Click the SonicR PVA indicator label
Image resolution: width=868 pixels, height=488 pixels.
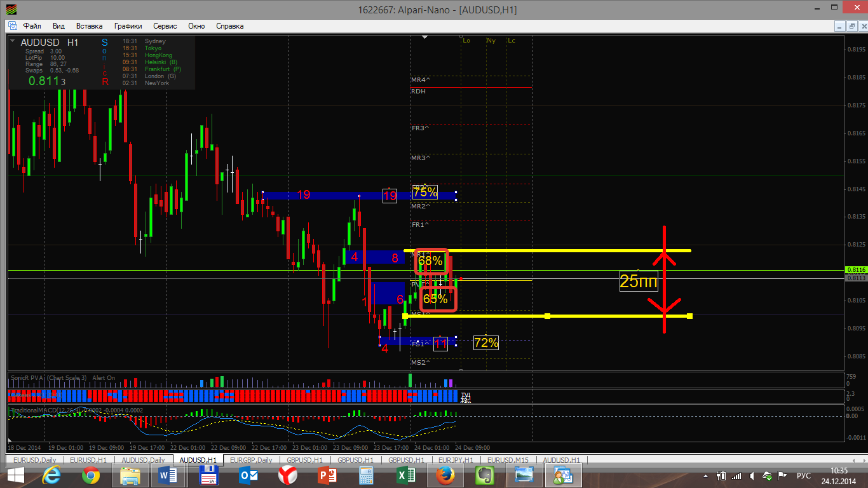click(x=62, y=378)
